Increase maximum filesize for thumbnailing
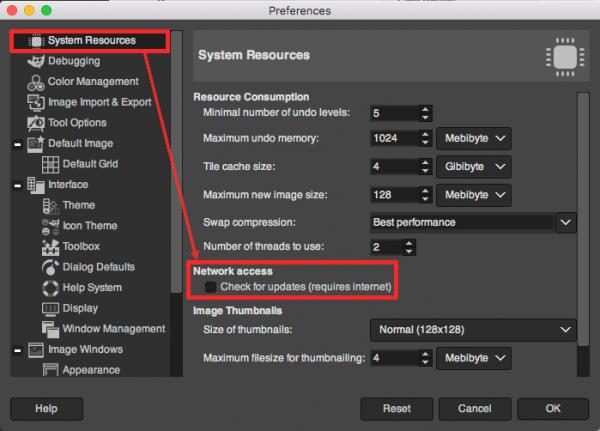Image resolution: width=600 pixels, height=431 pixels. pos(425,354)
